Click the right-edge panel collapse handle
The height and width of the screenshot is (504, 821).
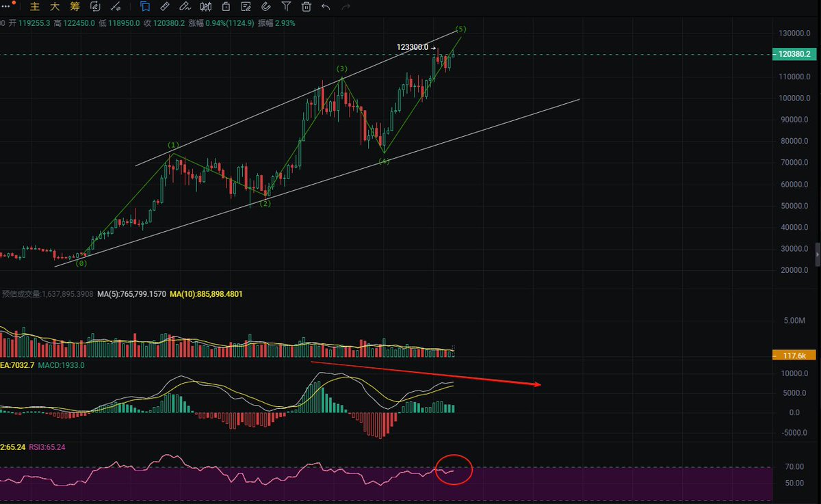(818, 254)
